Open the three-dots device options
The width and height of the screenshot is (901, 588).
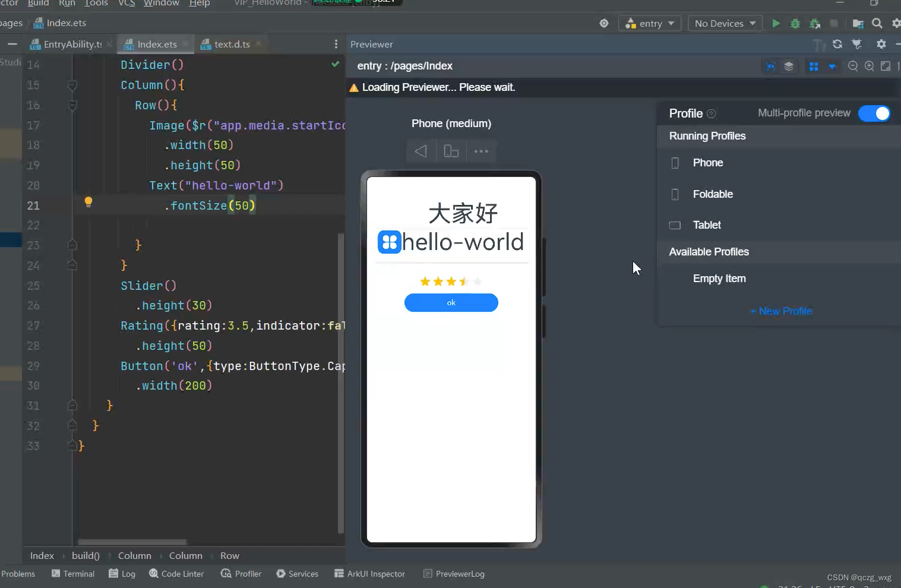[x=481, y=151]
